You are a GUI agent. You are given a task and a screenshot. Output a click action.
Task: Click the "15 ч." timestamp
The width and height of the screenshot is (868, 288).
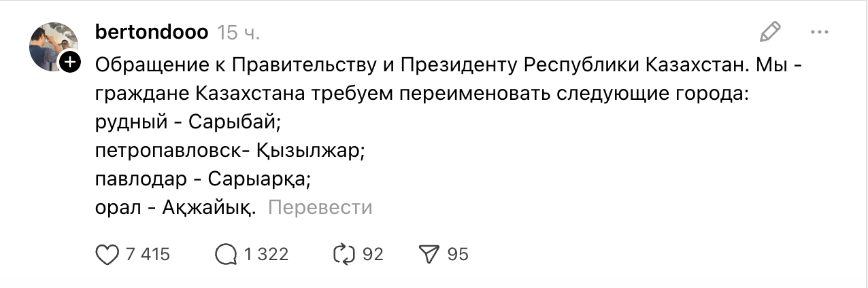click(238, 32)
